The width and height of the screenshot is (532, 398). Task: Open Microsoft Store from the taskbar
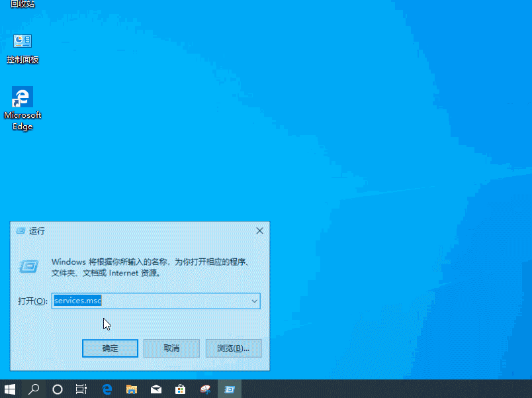(x=180, y=389)
